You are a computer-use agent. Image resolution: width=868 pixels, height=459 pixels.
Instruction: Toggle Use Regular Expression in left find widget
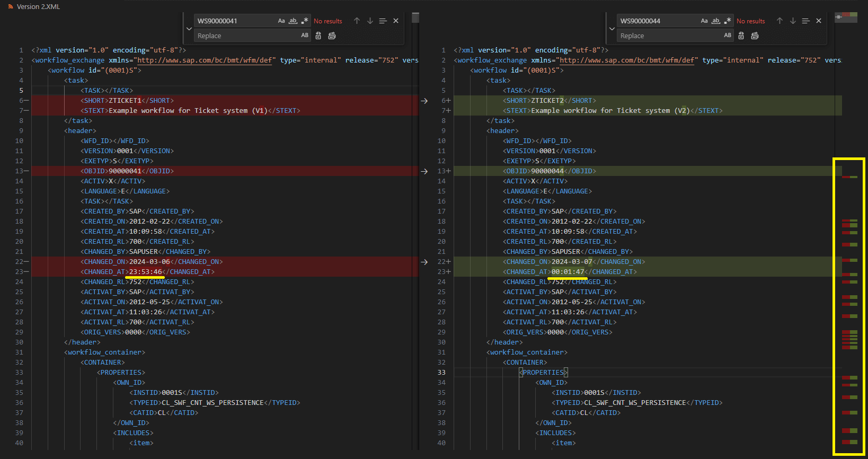point(305,21)
